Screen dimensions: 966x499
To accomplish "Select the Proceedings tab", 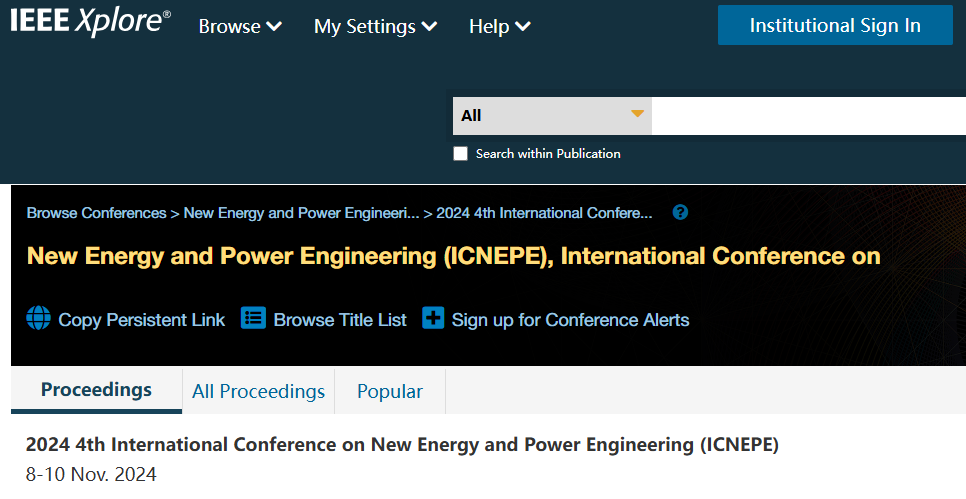I will [96, 391].
